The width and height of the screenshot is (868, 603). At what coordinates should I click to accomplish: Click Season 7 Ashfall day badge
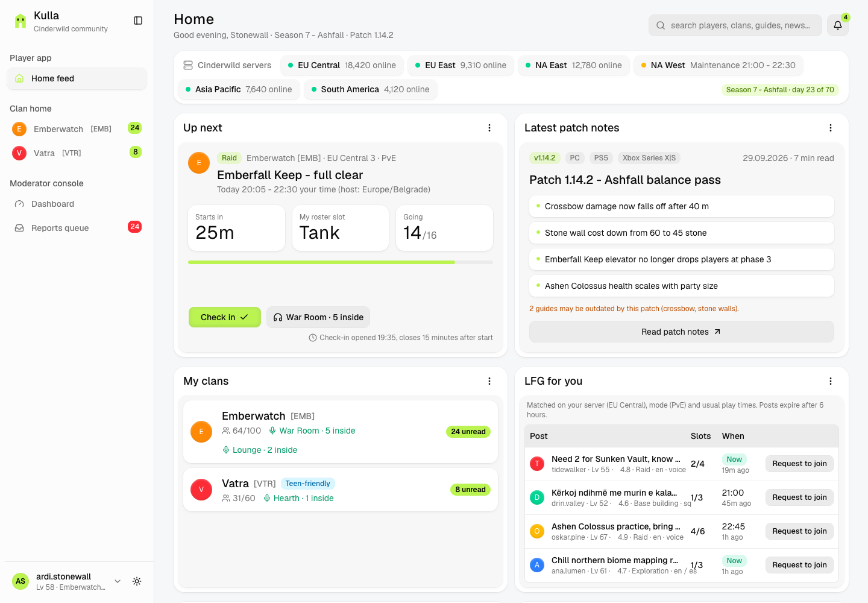click(780, 90)
